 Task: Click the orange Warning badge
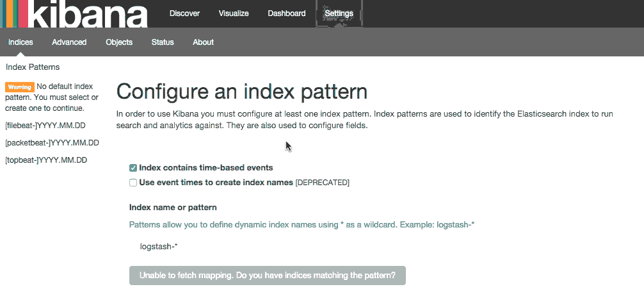(20, 87)
